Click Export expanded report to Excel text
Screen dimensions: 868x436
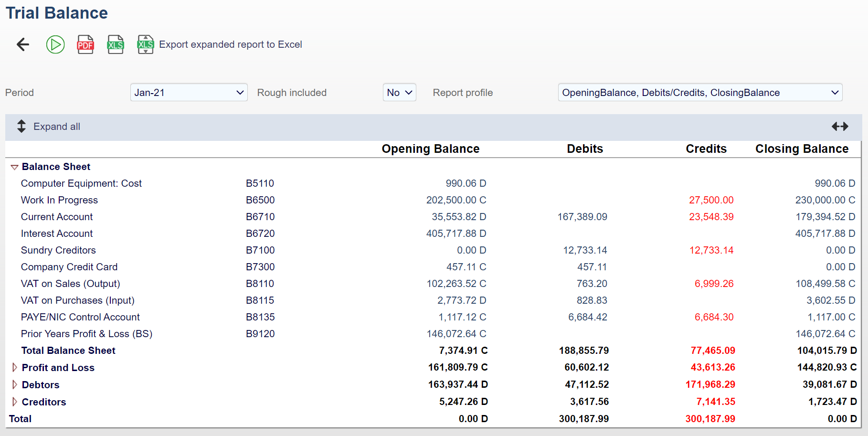point(230,44)
